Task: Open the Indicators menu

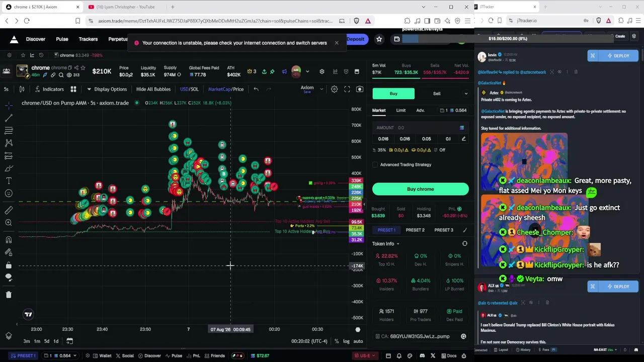Action: click(x=49, y=89)
